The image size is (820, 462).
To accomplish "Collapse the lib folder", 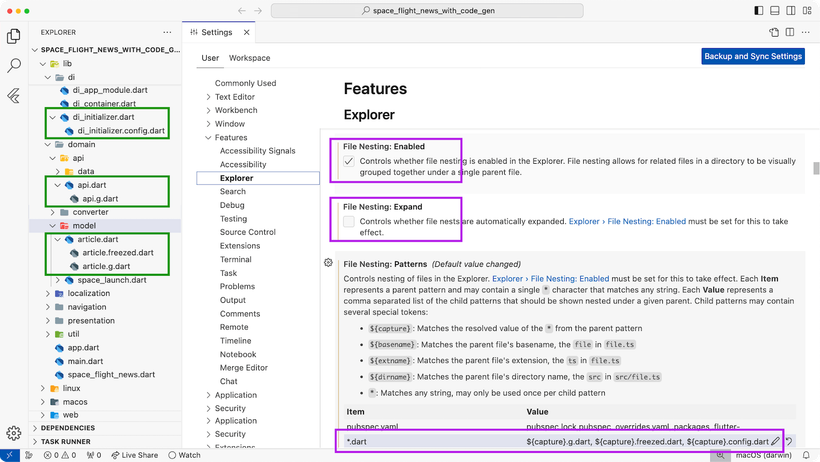I will point(43,64).
